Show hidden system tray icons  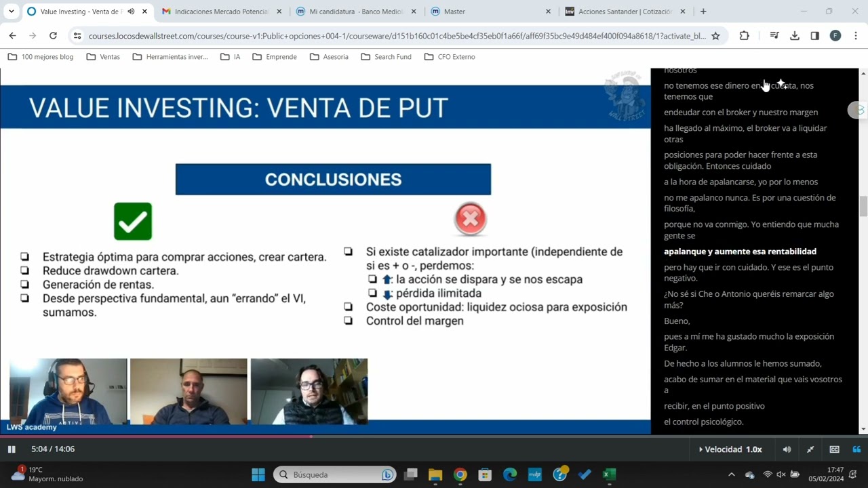point(731,474)
